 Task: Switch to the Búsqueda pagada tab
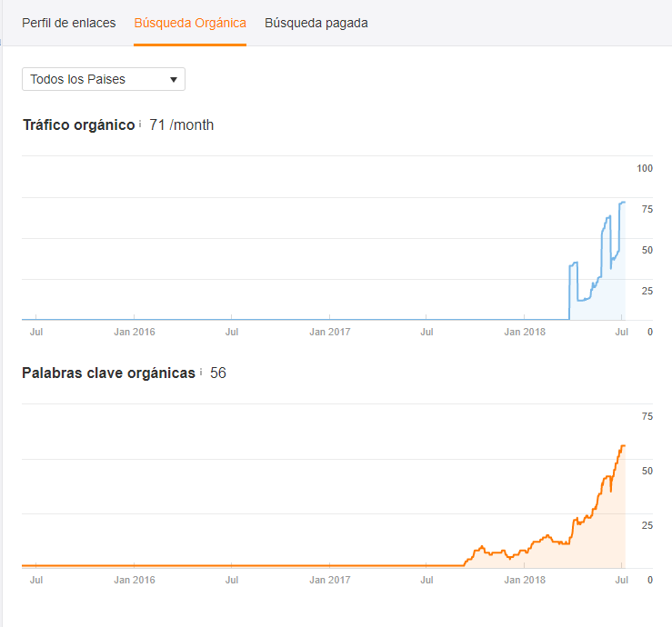point(316,23)
